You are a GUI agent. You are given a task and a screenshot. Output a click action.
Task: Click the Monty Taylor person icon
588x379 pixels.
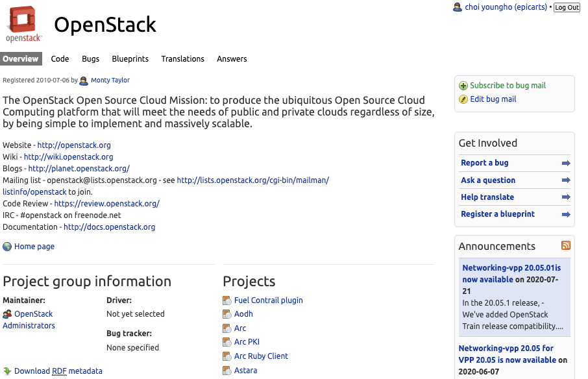pyautogui.click(x=84, y=80)
